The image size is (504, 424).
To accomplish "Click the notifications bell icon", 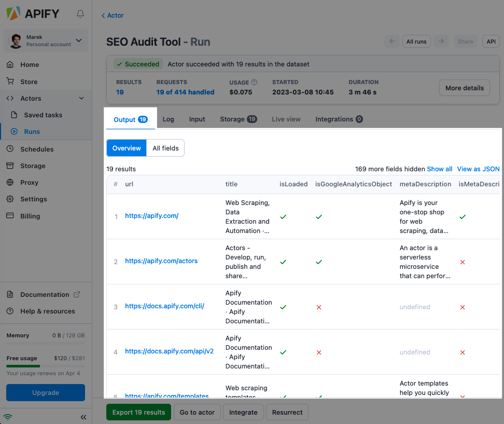I will coord(80,14).
